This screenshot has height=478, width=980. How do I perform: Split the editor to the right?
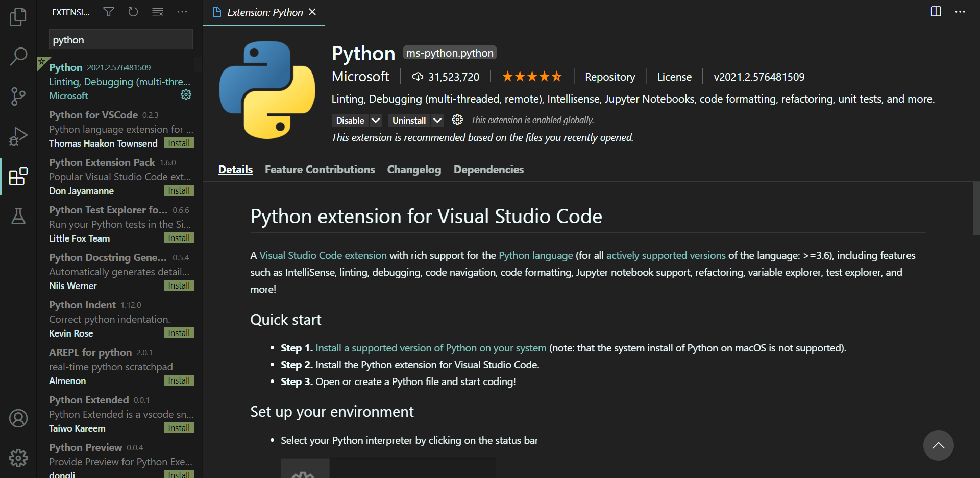[x=936, y=12]
